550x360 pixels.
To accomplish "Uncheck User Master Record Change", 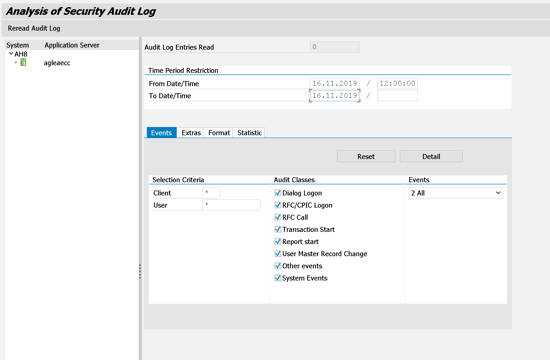I will (x=277, y=253).
